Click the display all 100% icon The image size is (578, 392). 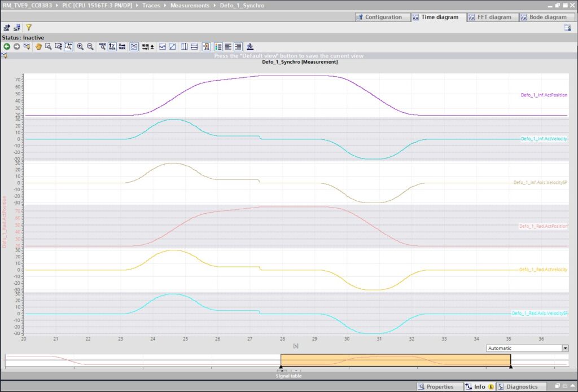click(102, 46)
